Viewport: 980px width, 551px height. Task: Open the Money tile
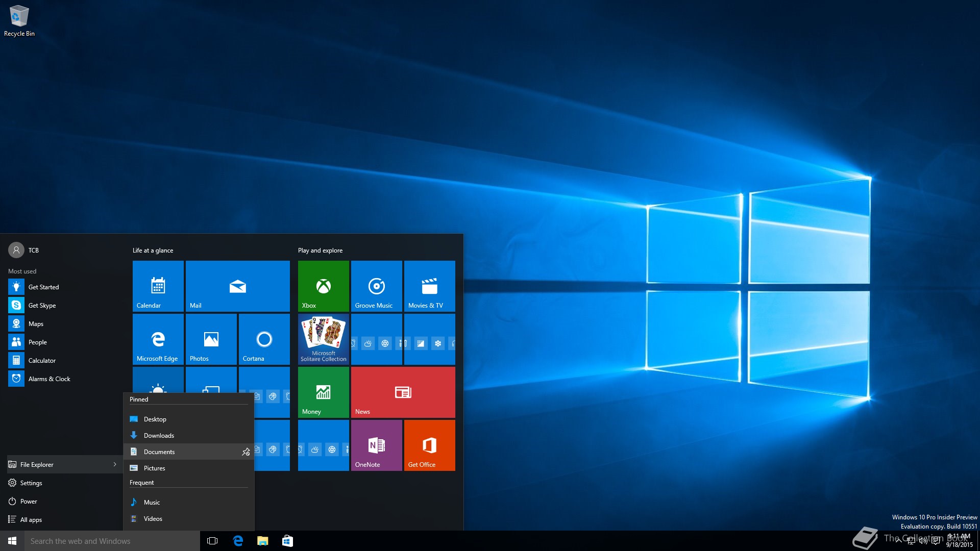tap(323, 392)
